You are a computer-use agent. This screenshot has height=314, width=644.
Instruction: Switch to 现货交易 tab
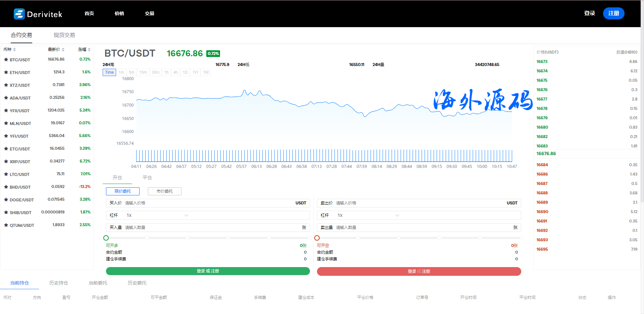click(x=64, y=35)
